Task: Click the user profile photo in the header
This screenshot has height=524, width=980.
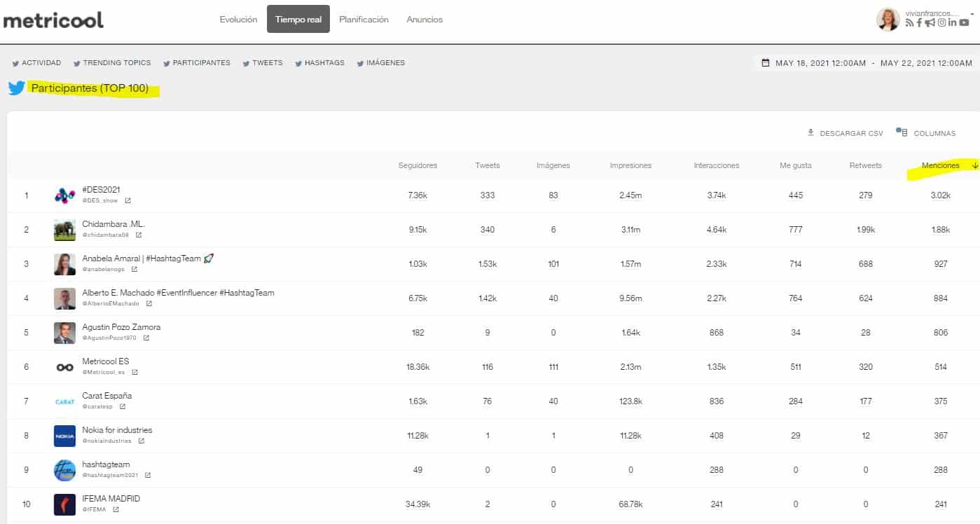Action: [888, 20]
